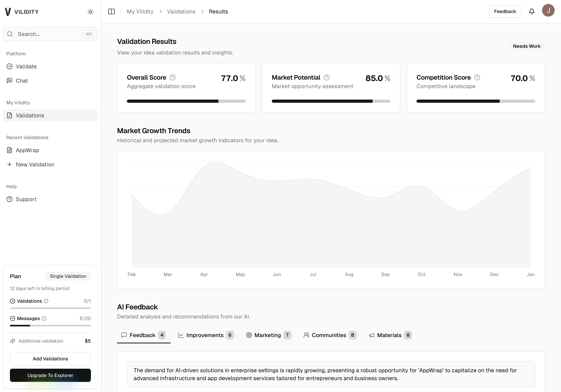Select the Communities tab

329,335
